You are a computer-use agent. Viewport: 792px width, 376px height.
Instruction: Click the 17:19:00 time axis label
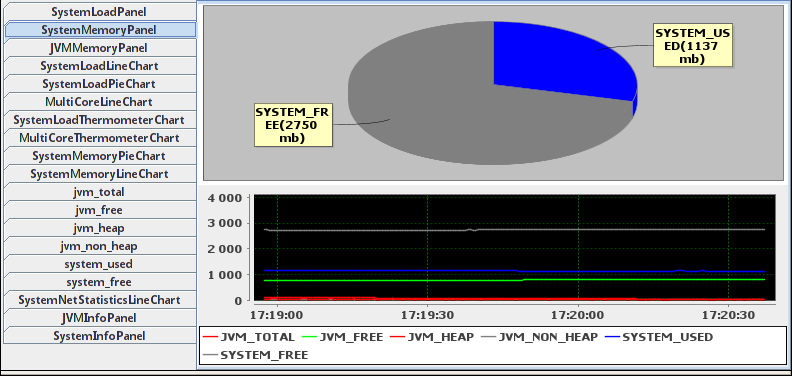tap(277, 315)
